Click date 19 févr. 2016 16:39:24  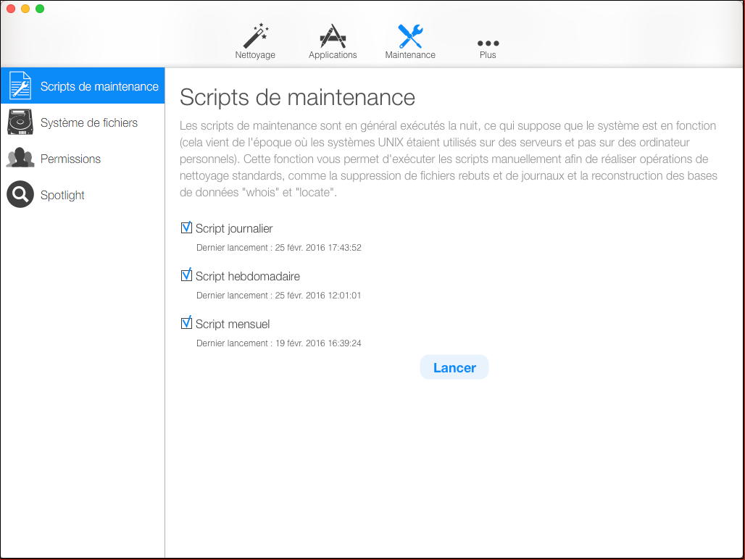tap(318, 343)
